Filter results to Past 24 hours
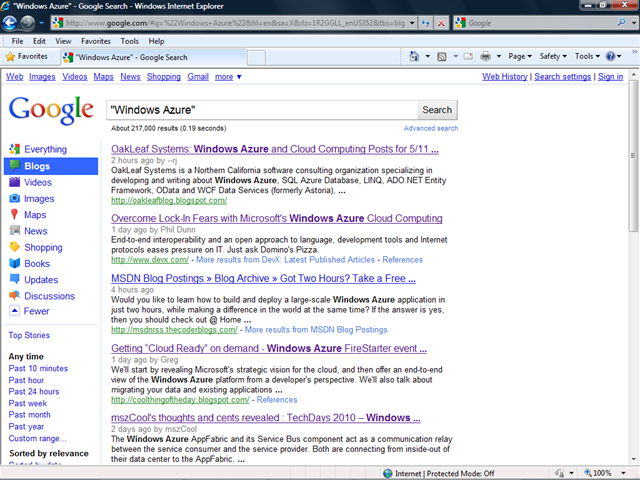 [34, 391]
